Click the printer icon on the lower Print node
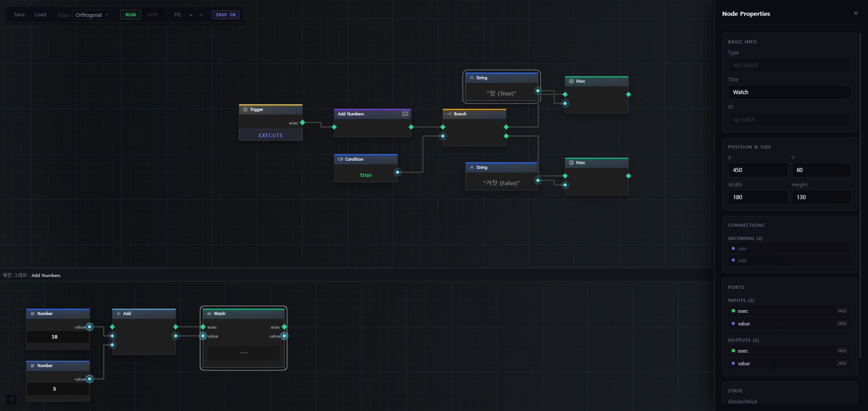This screenshot has width=868, height=411. coord(571,163)
